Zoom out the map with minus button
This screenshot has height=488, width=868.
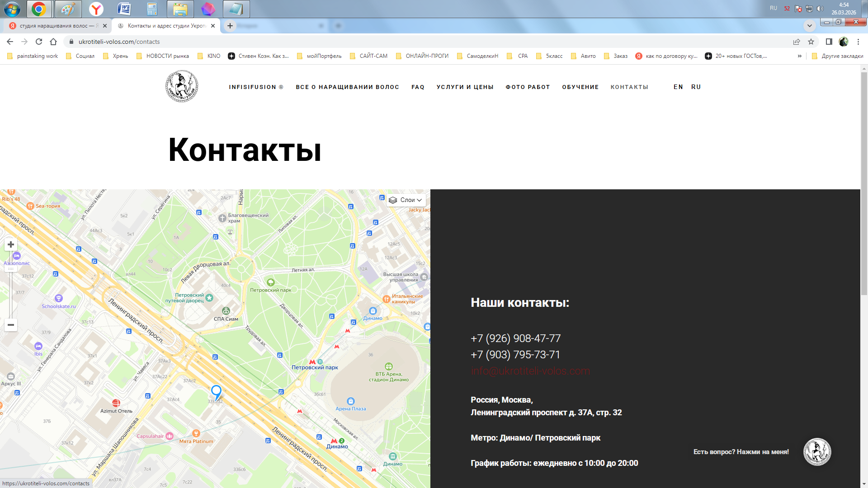pyautogui.click(x=11, y=325)
